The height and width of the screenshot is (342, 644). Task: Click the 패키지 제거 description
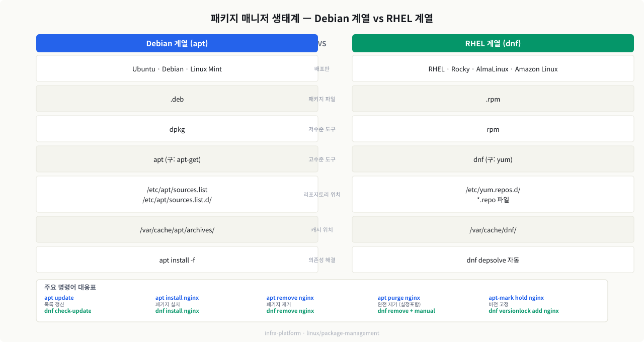click(x=279, y=304)
